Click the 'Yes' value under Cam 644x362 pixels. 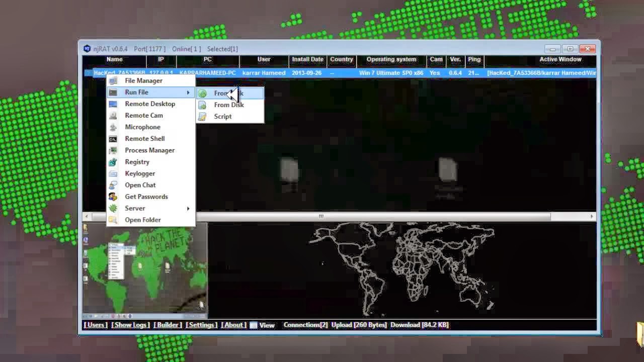tap(435, 73)
